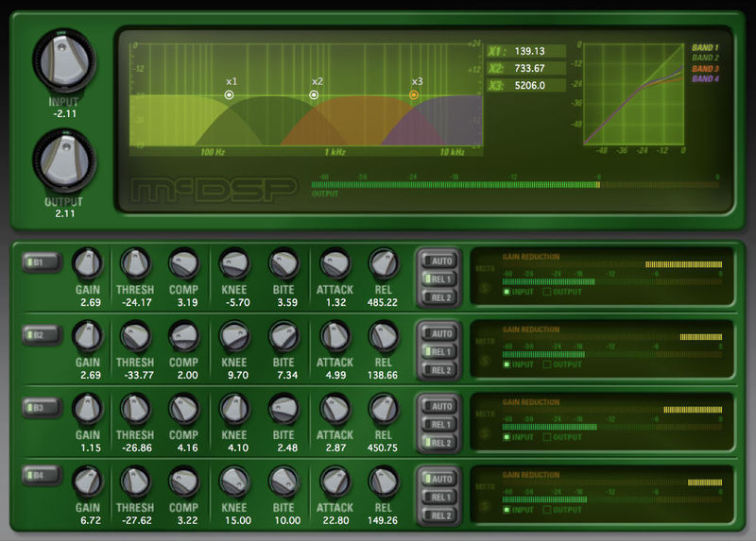Screen dimensions: 756x541
Task: Click band 3 ATTACK knob
Action: point(335,408)
